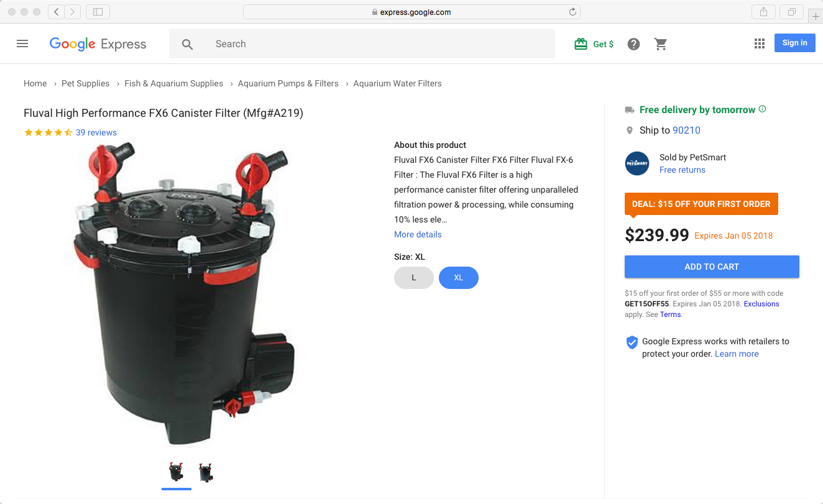Show all tabs overview icon
The image size is (823, 504).
(792, 12)
